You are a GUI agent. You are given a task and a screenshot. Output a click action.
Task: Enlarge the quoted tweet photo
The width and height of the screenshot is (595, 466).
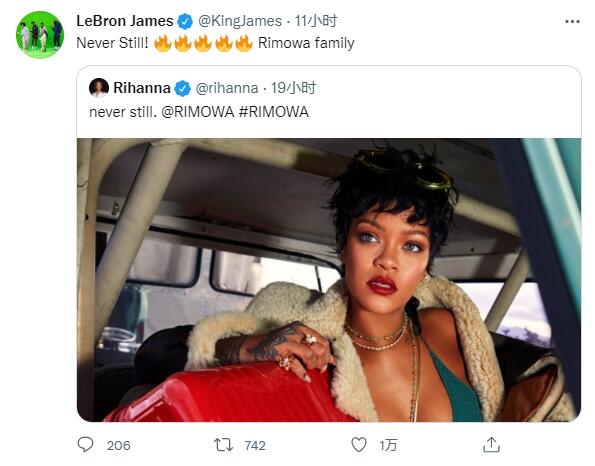[329, 280]
